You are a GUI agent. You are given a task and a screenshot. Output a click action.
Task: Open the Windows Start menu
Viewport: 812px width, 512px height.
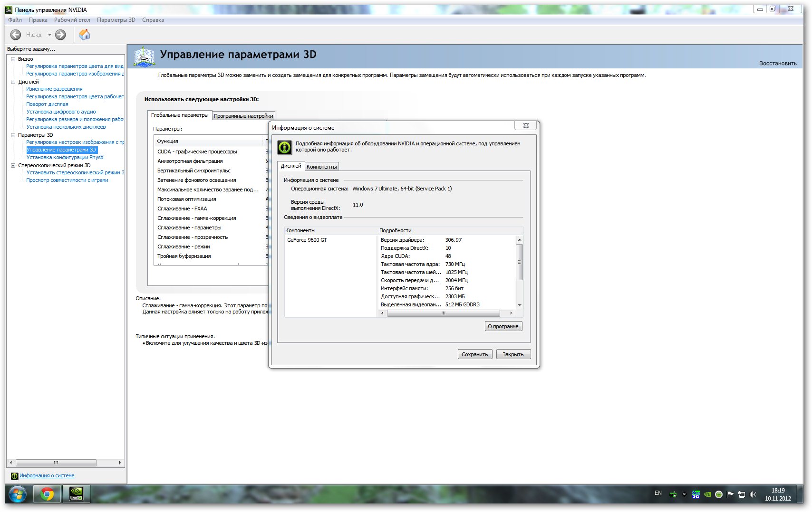coord(17,494)
